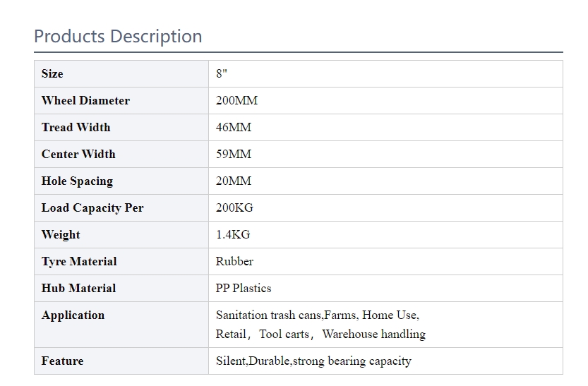Select the Load Capacity Per label

92,207
